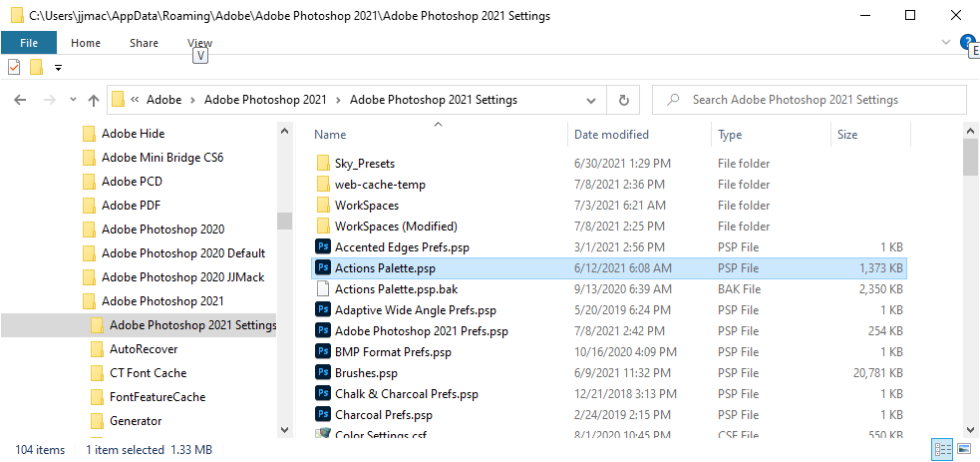980x462 pixels.
Task: Open the File ribbon tab
Action: [x=29, y=43]
